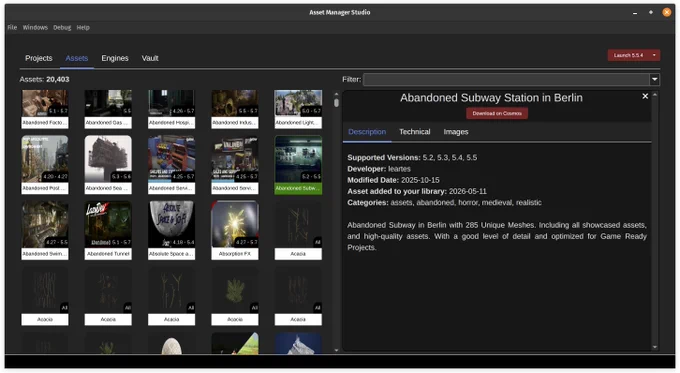Open the Debug menu

pyautogui.click(x=62, y=27)
